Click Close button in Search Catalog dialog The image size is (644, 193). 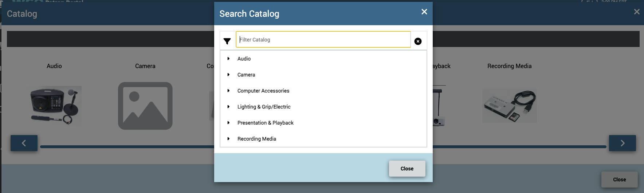(407, 169)
